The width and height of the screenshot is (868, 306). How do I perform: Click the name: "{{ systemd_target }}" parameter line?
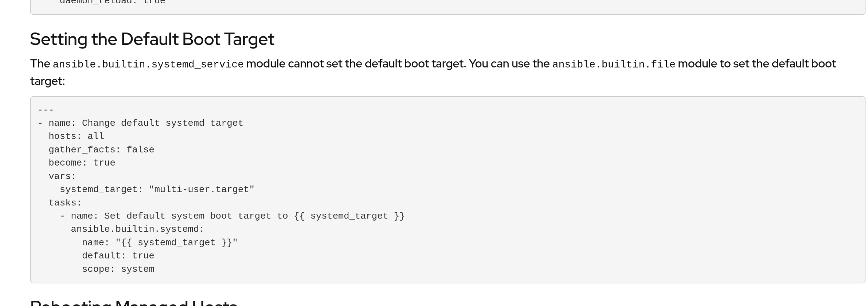click(160, 243)
